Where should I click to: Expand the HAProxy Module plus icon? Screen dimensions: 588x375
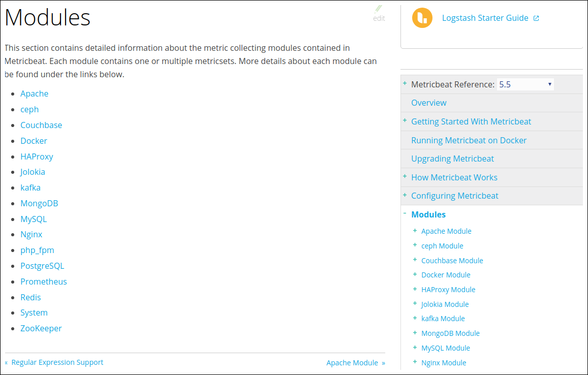(x=415, y=289)
